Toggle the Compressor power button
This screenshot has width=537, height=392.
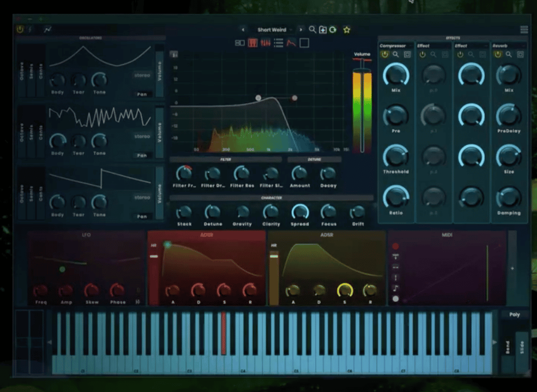tap(385, 54)
